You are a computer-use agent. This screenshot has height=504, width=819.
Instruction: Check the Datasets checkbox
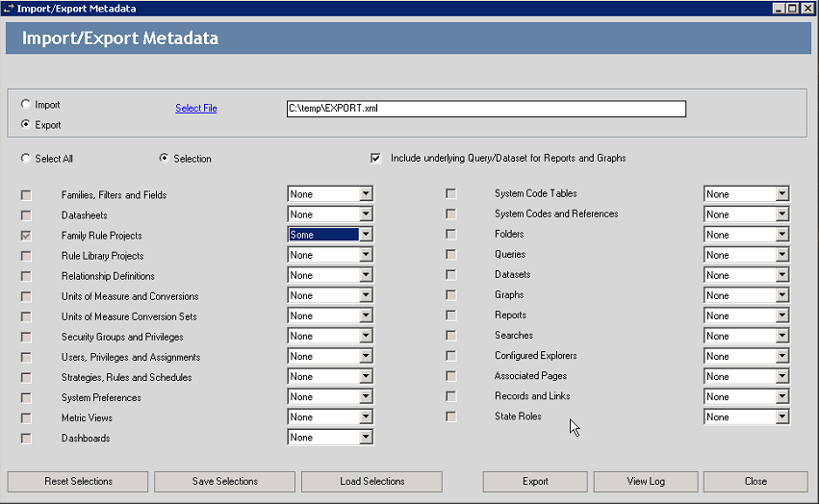point(451,275)
